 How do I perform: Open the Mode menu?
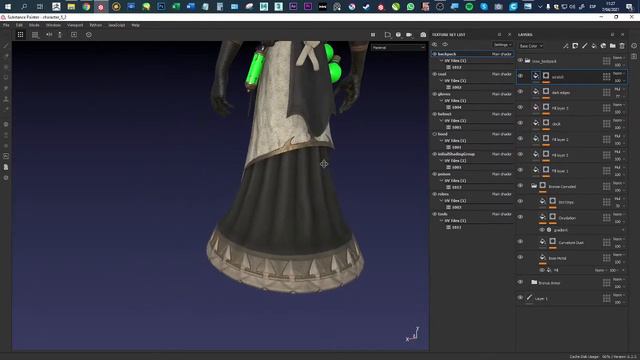[34, 25]
